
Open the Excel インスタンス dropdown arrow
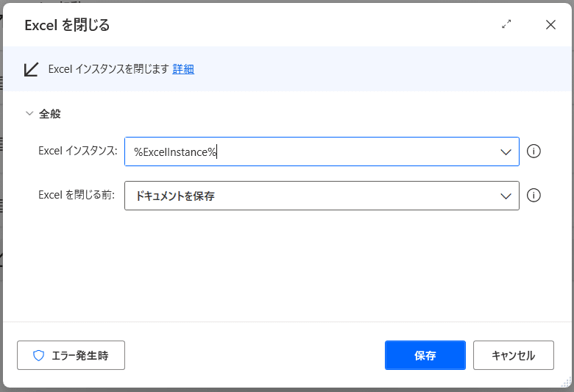(x=506, y=152)
